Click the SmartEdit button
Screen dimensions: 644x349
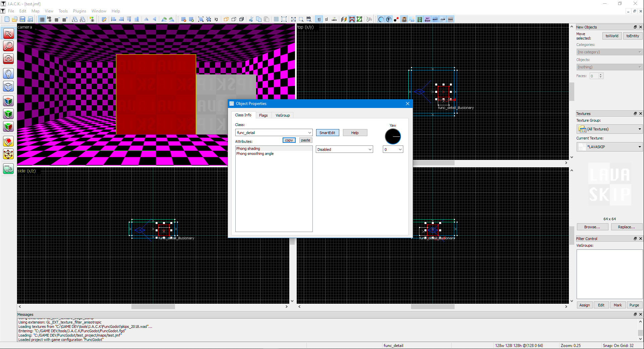click(x=327, y=133)
